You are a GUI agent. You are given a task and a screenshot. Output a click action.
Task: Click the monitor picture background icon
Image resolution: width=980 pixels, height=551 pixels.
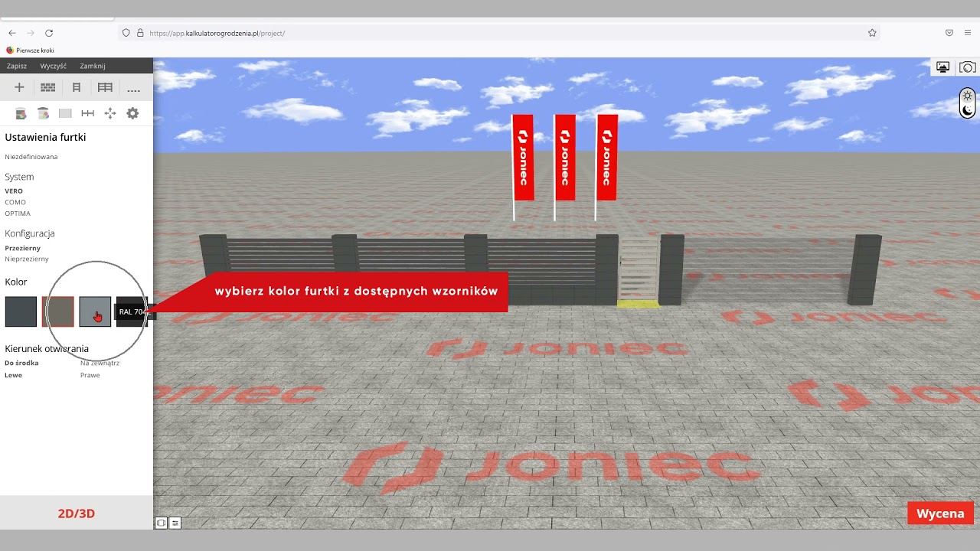tap(943, 67)
